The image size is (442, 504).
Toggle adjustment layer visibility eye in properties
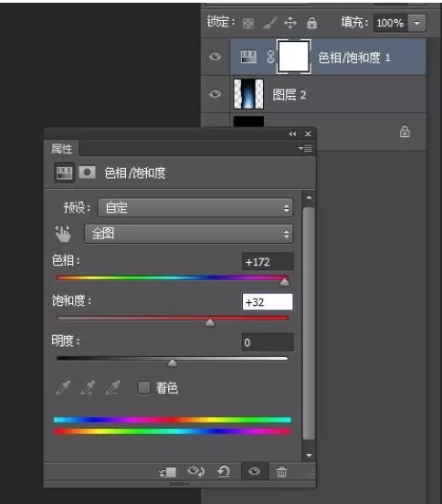point(254,471)
